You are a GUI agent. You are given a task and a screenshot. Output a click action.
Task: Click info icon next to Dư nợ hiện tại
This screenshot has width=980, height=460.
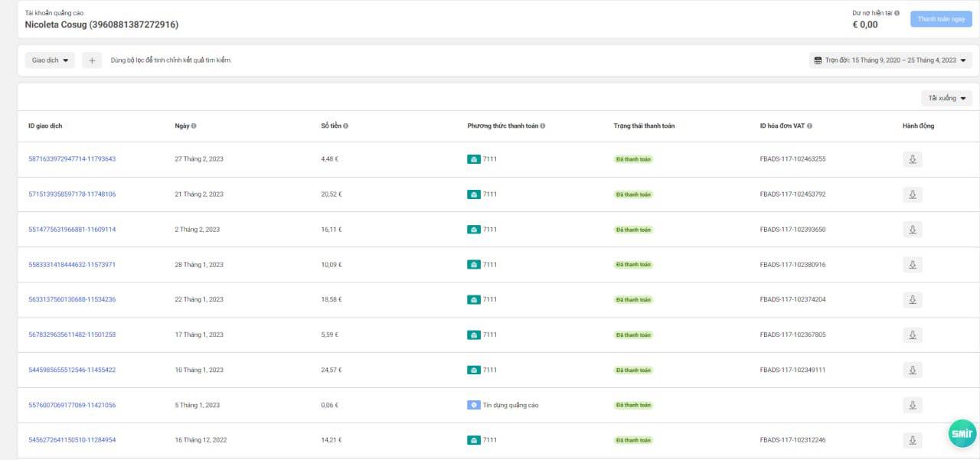(x=897, y=13)
